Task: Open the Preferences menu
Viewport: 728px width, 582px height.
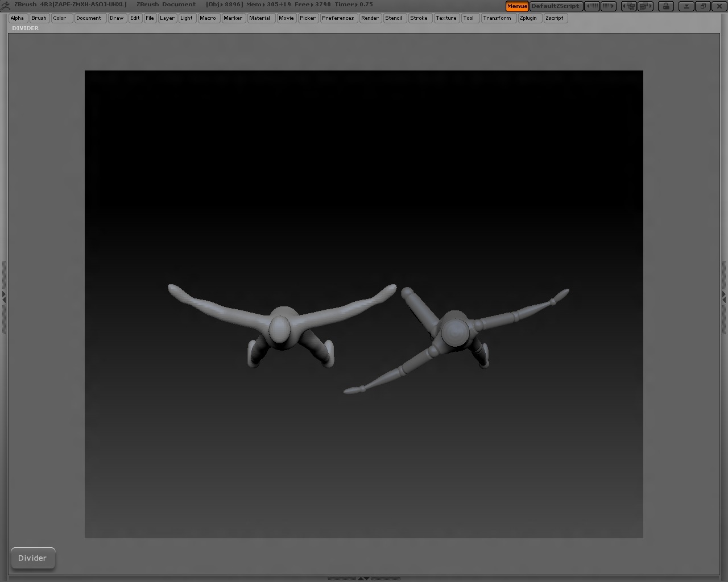Action: click(x=338, y=18)
